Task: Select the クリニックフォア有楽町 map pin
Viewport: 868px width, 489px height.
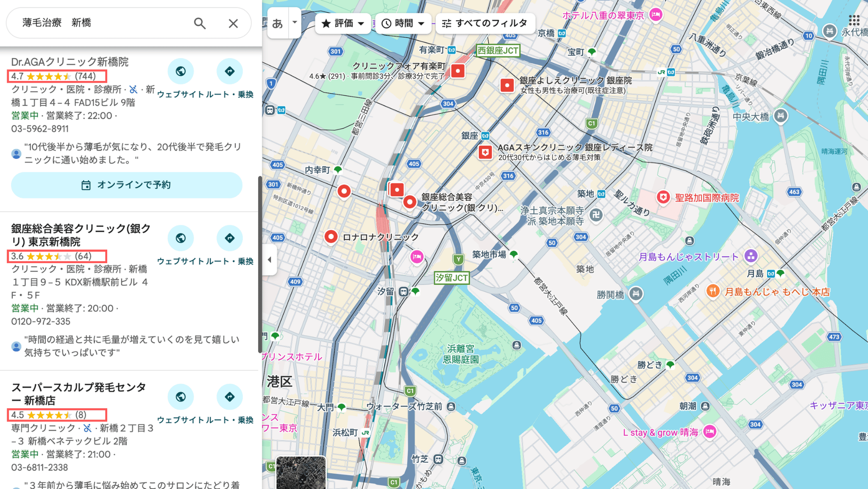Action: (x=458, y=71)
